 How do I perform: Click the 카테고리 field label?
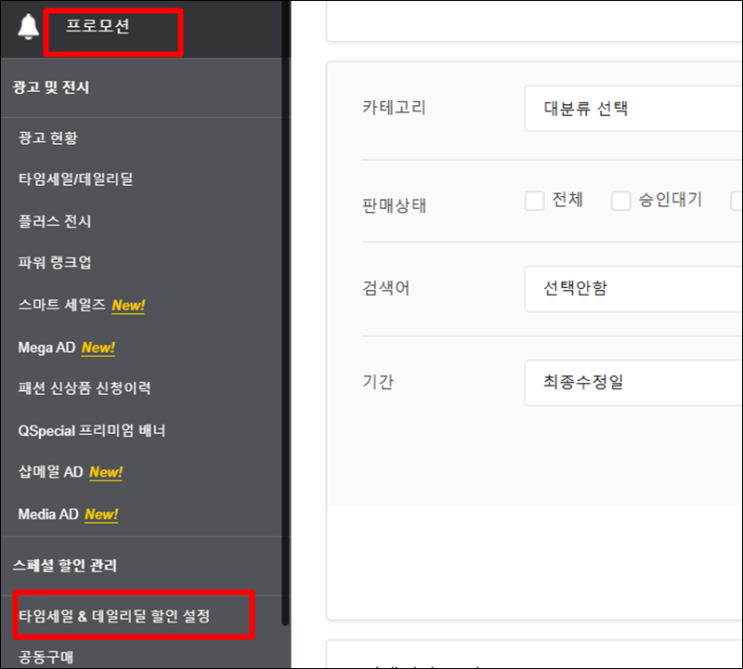coord(394,108)
